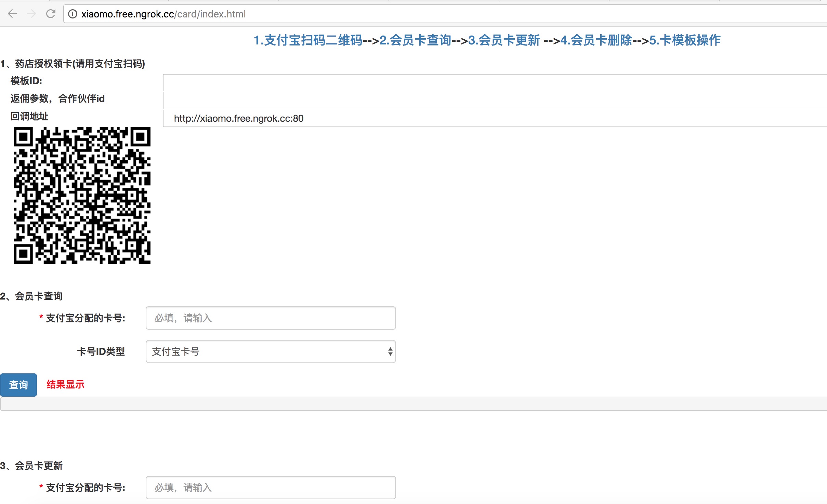Open link 4.会员卡删除
This screenshot has height=504, width=827.
coord(596,40)
